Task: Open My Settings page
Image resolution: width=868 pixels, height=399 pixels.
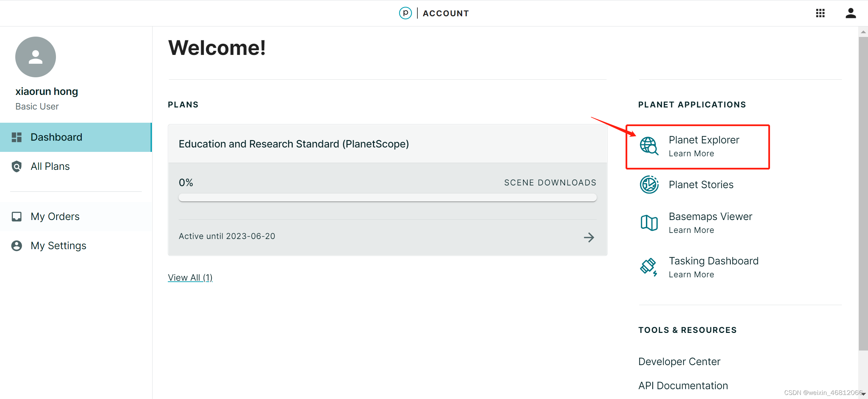Action: pyautogui.click(x=76, y=246)
